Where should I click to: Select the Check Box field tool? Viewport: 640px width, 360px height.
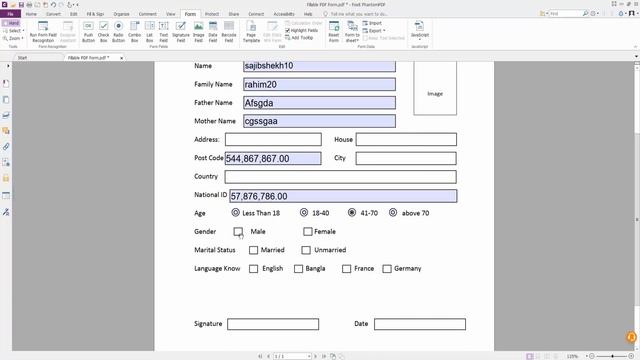104,31
